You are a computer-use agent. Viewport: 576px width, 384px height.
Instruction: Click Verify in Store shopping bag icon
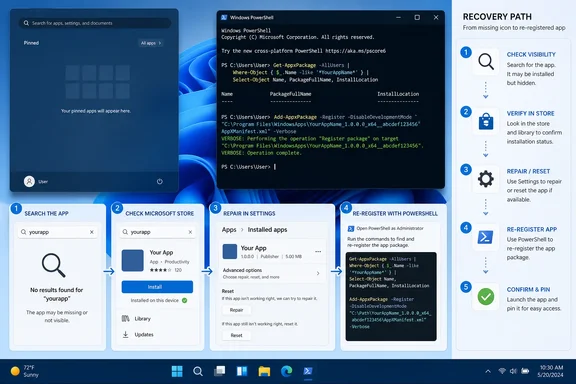coord(486,121)
